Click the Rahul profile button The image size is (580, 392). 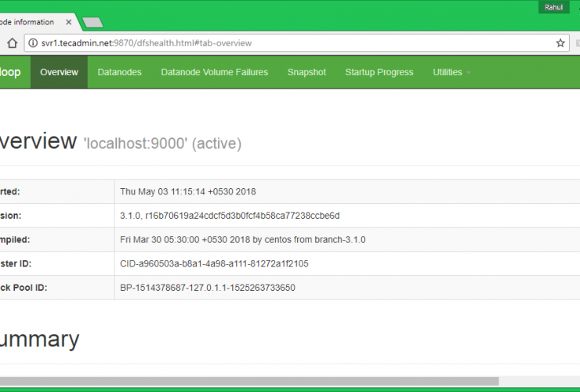553,7
